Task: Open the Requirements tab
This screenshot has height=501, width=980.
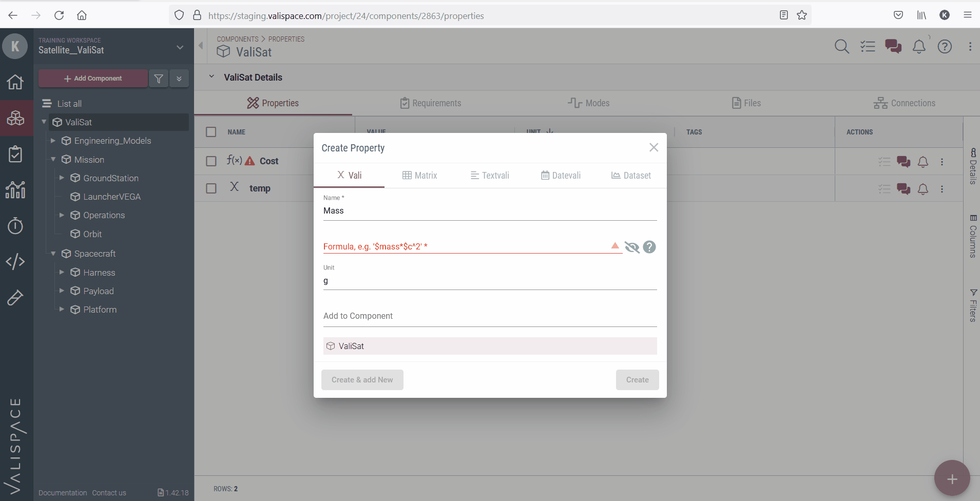Action: point(431,103)
